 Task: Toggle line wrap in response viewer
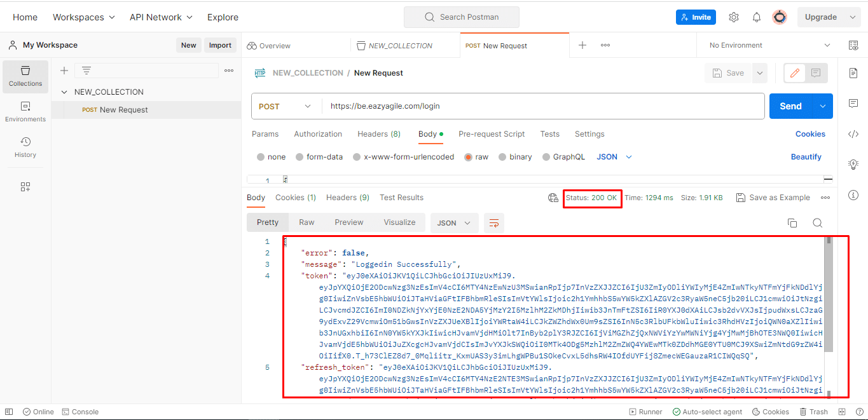tap(493, 222)
